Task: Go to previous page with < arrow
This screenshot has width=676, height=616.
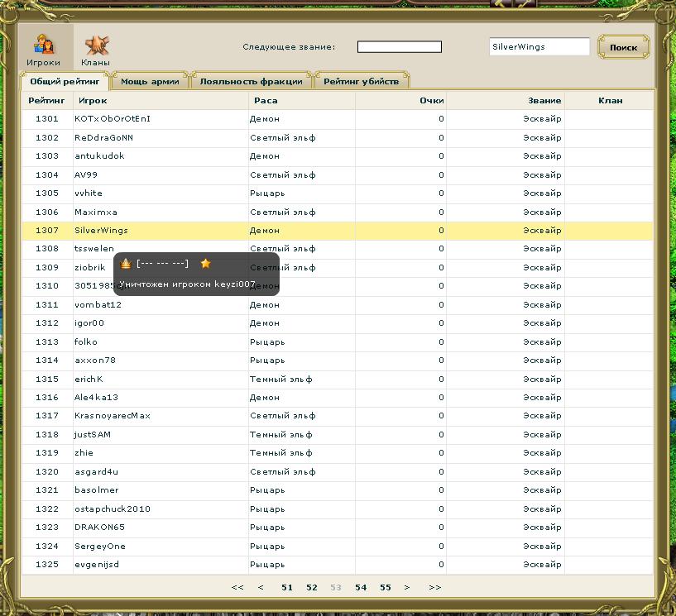Action: [x=261, y=587]
